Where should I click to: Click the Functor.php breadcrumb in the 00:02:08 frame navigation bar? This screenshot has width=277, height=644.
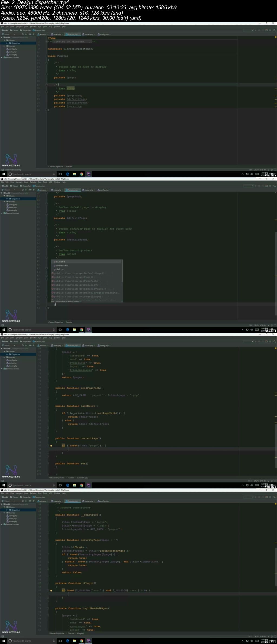coord(39,31)
